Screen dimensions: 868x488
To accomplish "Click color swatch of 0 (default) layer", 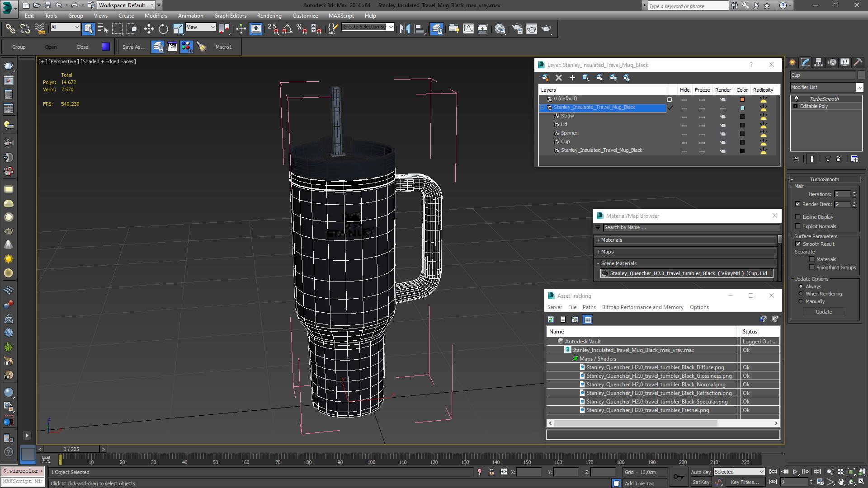I will pos(742,99).
